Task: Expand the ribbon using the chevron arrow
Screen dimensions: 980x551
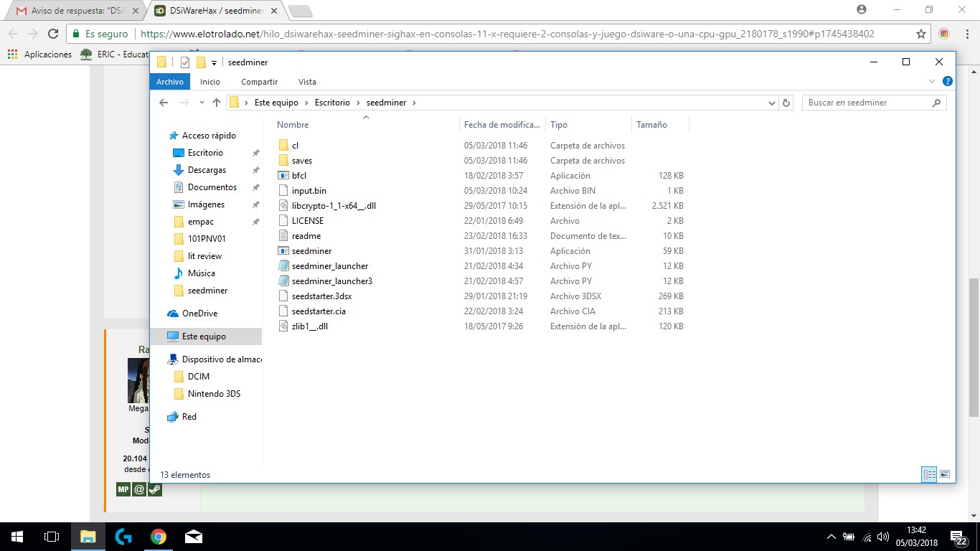Action: pos(932,82)
